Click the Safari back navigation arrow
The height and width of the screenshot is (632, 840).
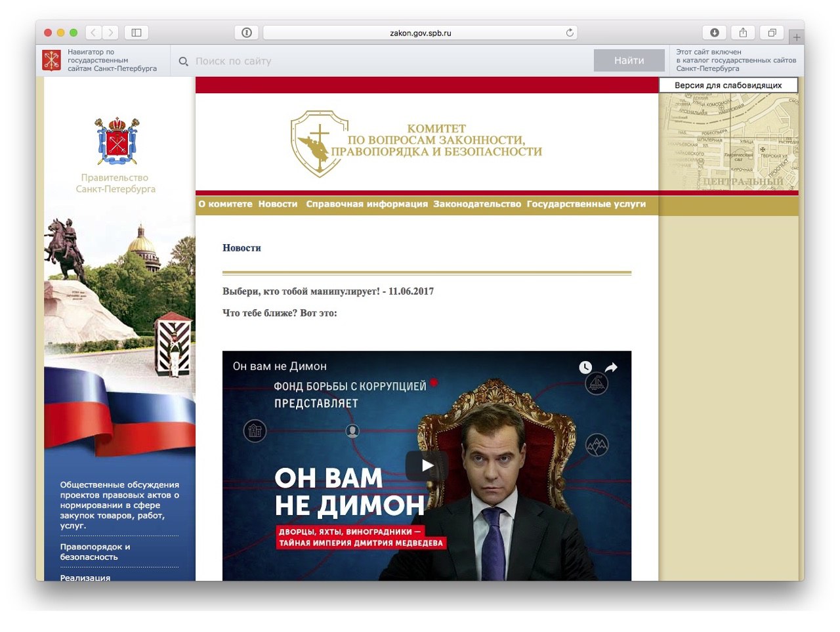93,32
